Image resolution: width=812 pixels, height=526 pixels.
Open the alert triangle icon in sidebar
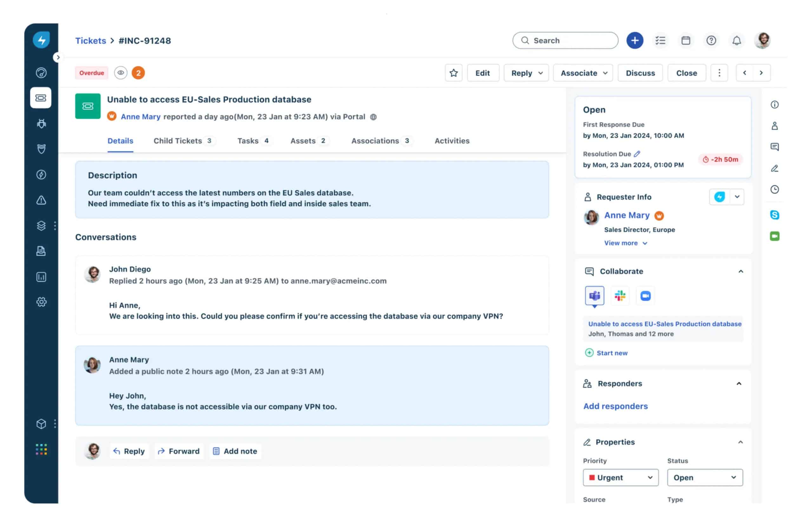(x=41, y=200)
